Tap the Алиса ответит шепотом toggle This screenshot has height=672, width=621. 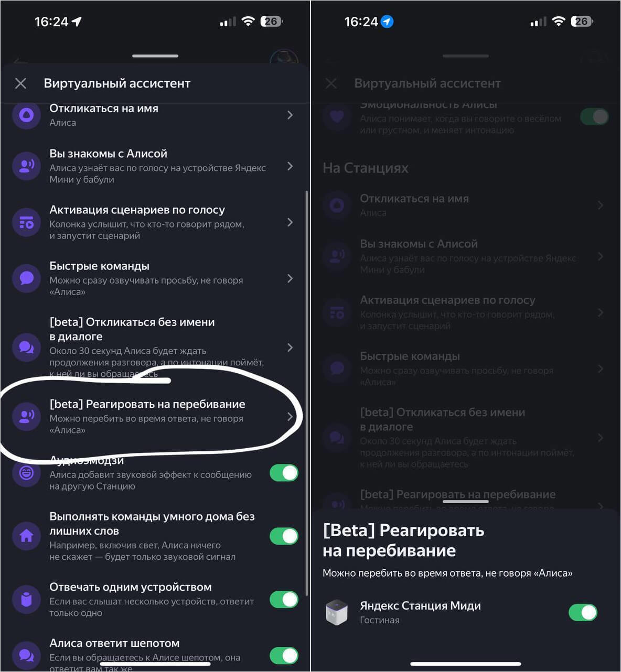click(x=284, y=655)
